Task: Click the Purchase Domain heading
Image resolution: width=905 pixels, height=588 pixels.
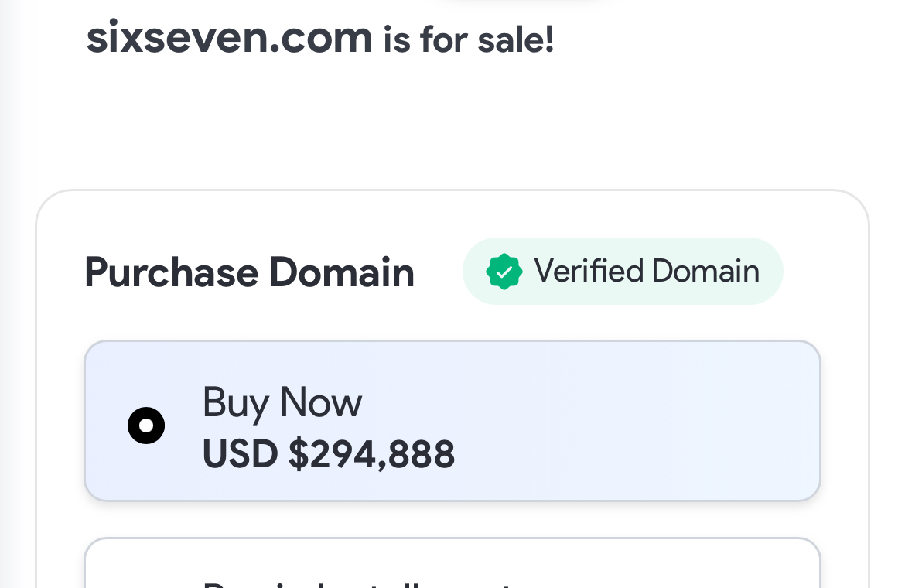Action: click(249, 272)
